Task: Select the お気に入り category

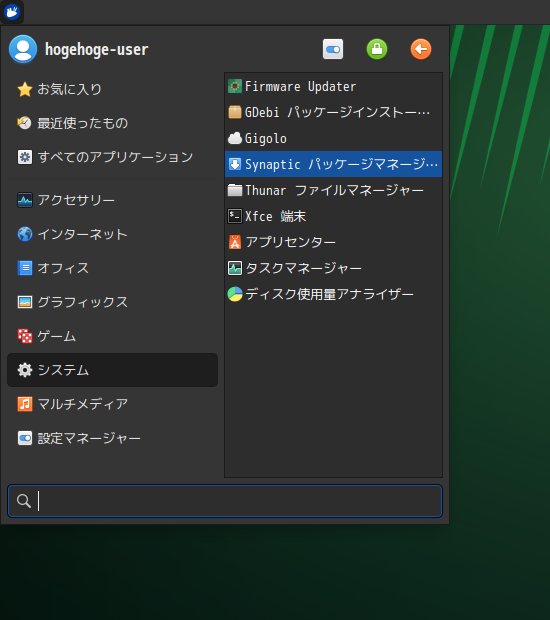Action: [x=112, y=89]
